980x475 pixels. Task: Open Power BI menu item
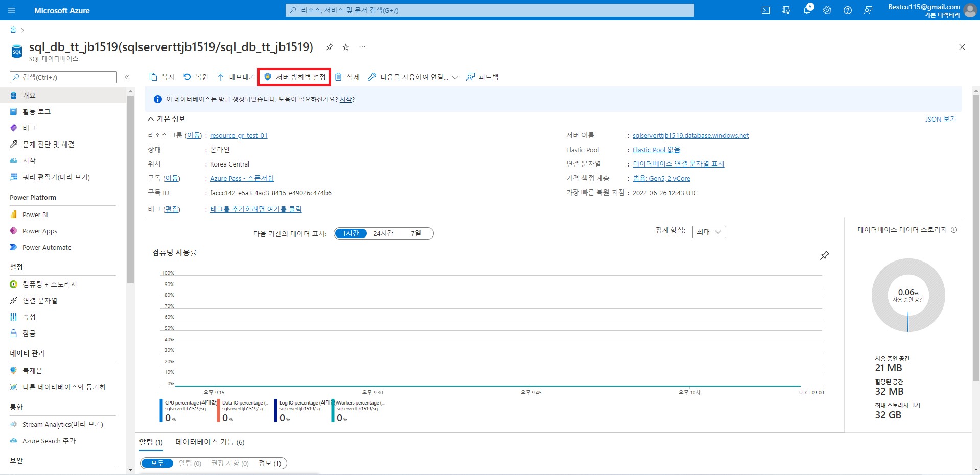pos(63,215)
